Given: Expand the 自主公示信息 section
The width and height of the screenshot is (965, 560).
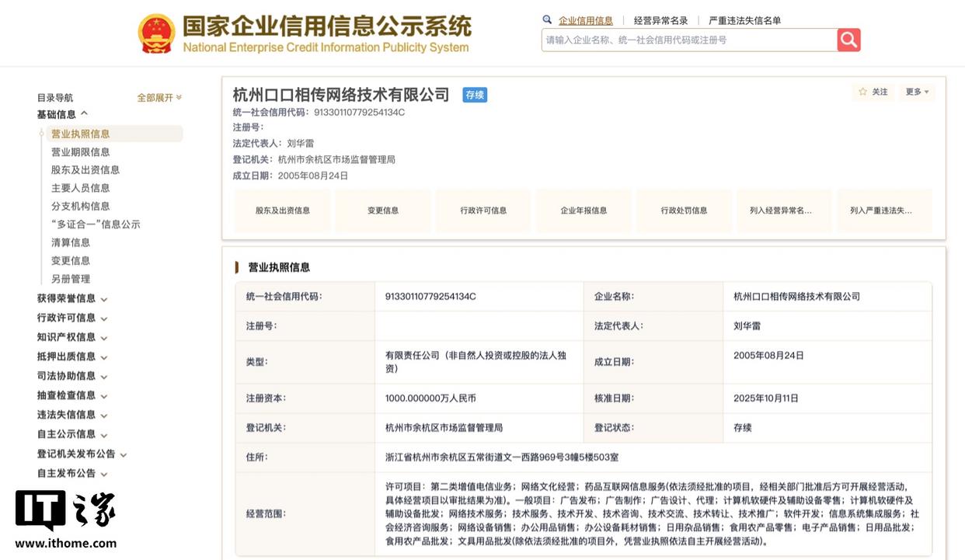Looking at the screenshot, I should pos(72,434).
